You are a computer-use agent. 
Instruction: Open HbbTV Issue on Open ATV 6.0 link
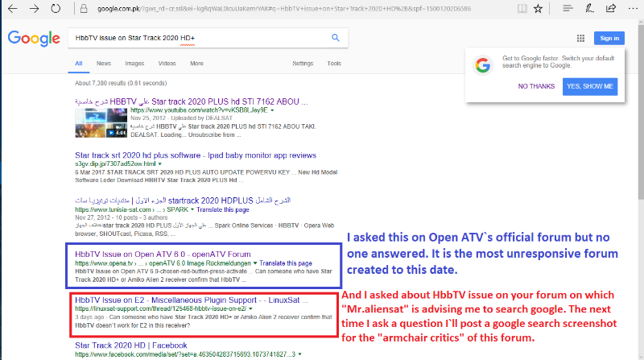click(x=163, y=254)
